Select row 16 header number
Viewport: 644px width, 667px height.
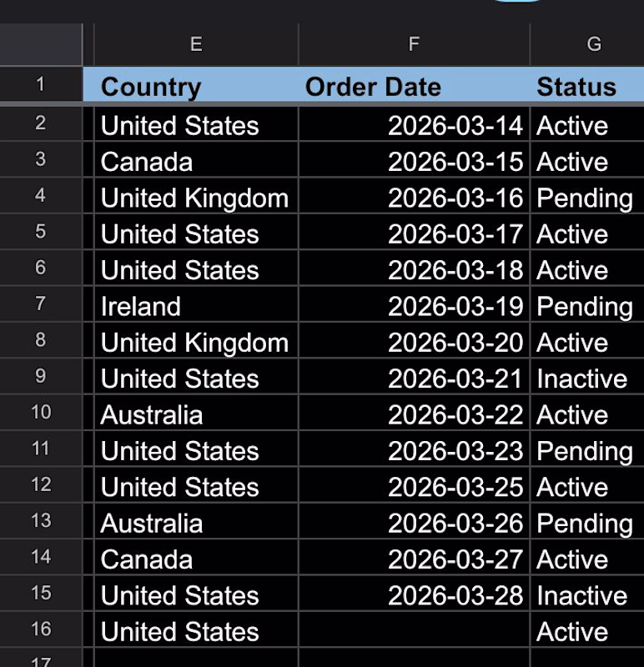point(41,629)
